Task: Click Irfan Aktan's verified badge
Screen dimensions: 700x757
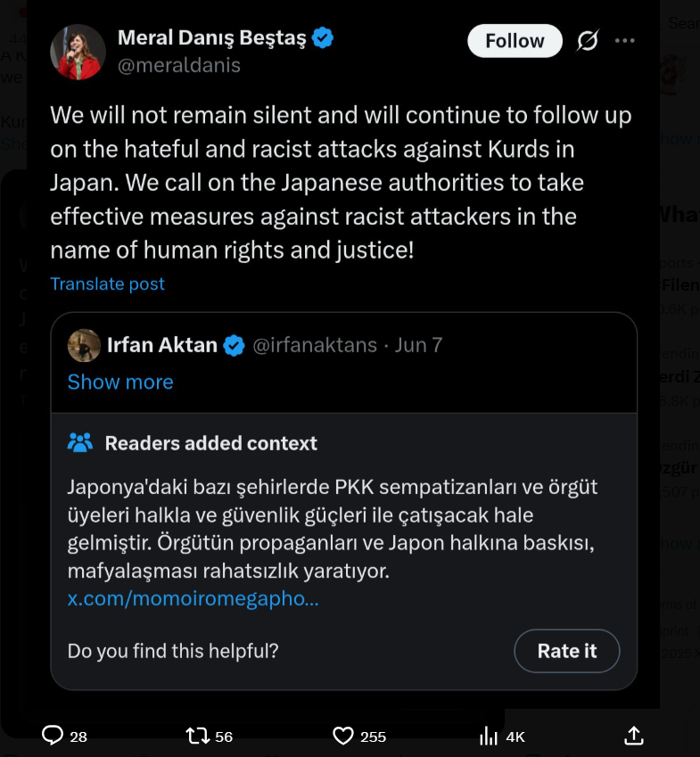Action: click(x=234, y=344)
